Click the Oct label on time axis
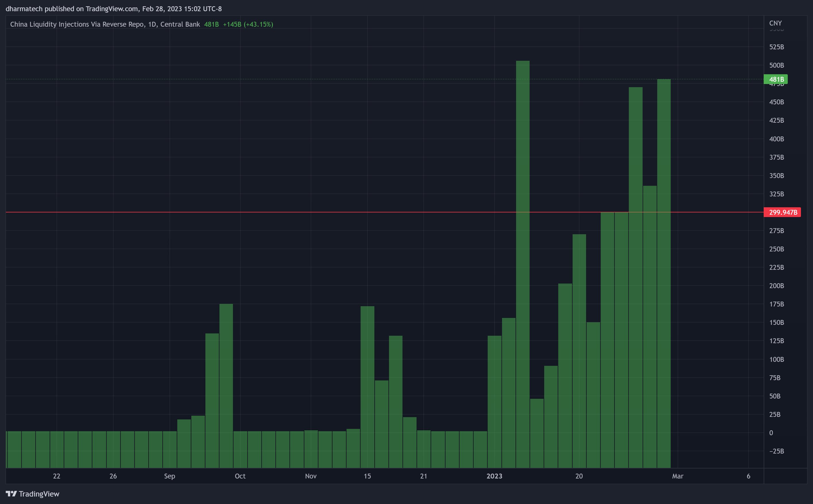This screenshot has width=813, height=504. (240, 476)
